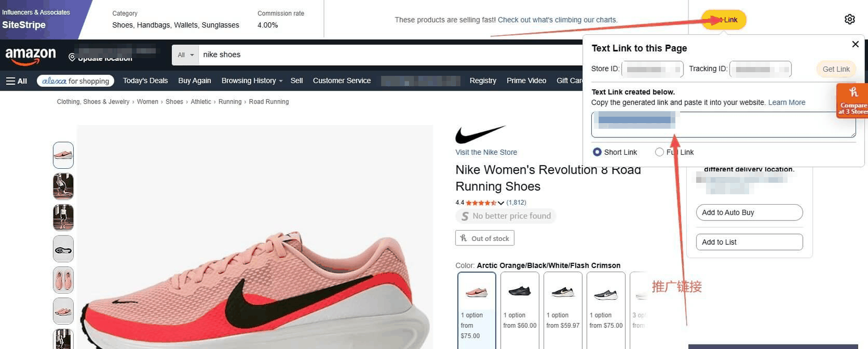Select the Arctic Orange color option at $75.00

477,310
